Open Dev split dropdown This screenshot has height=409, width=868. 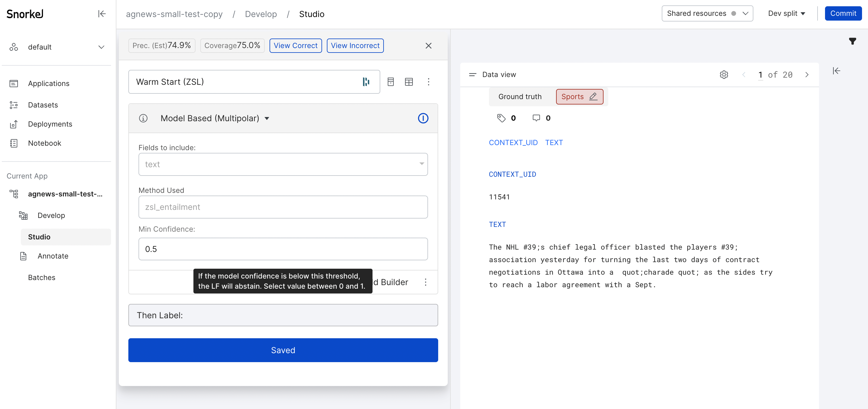pyautogui.click(x=787, y=13)
